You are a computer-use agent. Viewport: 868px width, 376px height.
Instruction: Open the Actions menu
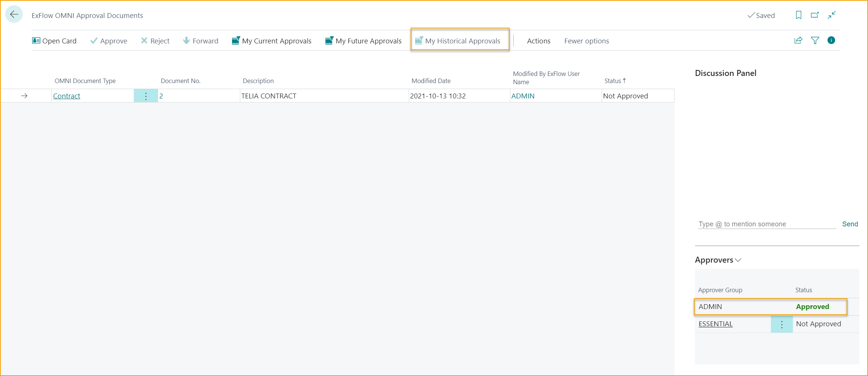click(x=538, y=40)
